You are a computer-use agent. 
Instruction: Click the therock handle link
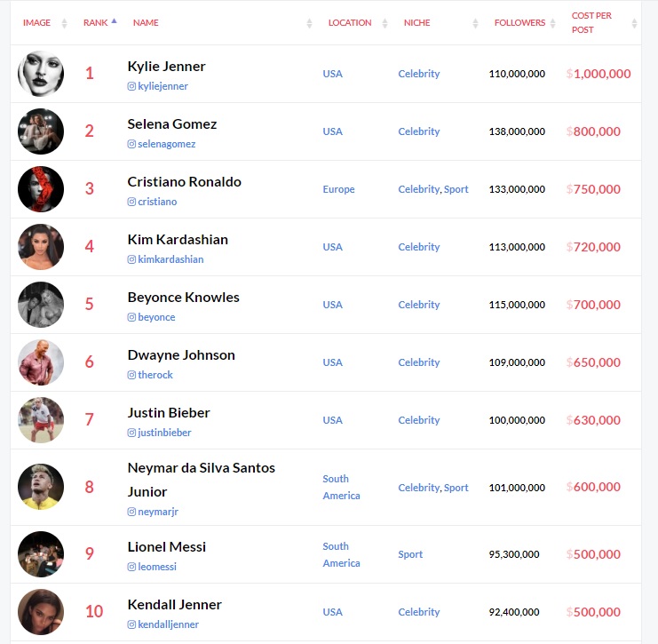click(155, 375)
